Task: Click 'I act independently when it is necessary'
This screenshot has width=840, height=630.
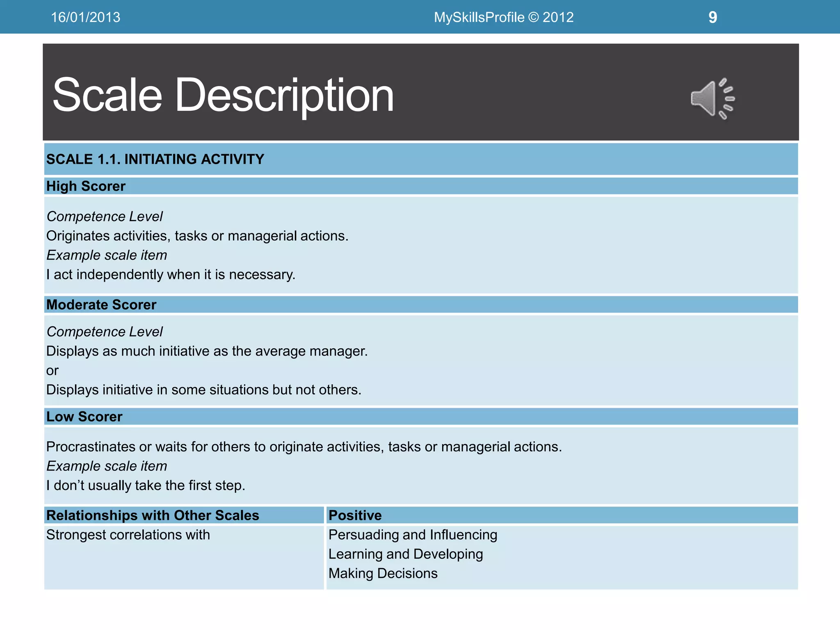Action: [171, 274]
